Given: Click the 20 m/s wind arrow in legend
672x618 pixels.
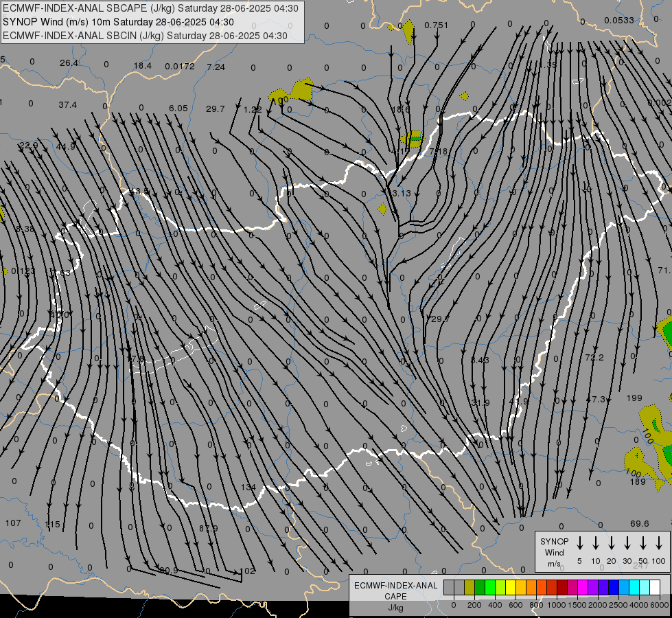Looking at the screenshot, I should click(x=611, y=543).
